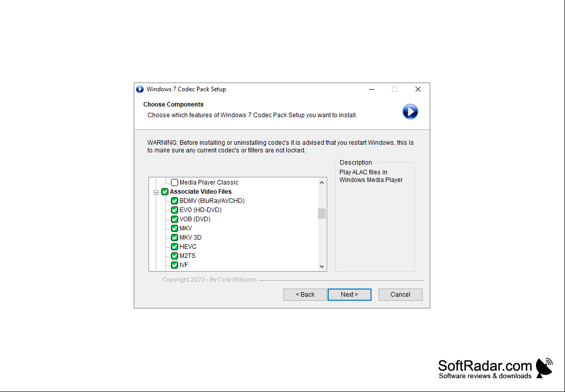Uncheck BDMV (BluRay/AVCHD) checkbox
The width and height of the screenshot is (565, 392).
[175, 201]
